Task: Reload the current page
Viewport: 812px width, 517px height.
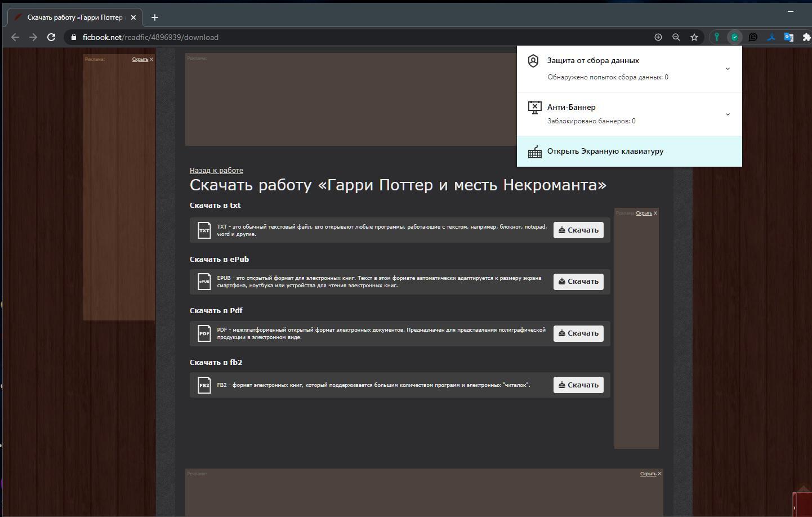Action: [51, 37]
